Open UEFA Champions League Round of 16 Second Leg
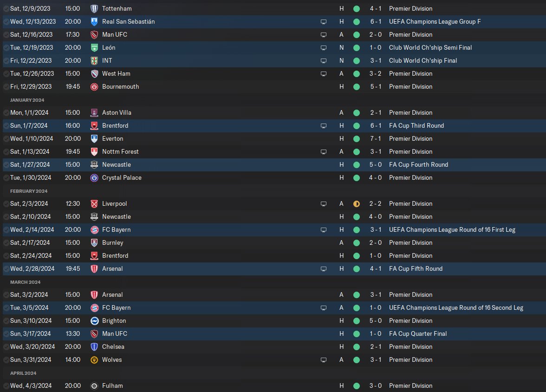The width and height of the screenshot is (546, 392). (x=456, y=307)
